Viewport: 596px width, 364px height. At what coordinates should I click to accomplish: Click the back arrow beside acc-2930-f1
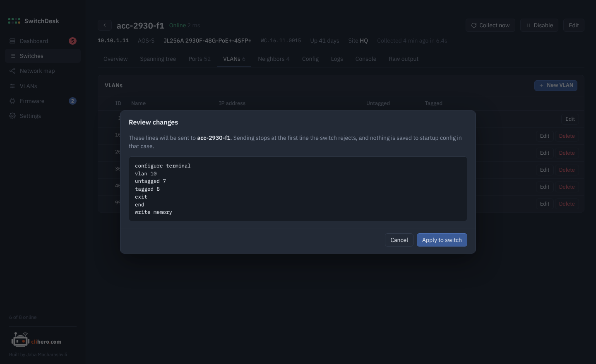pyautogui.click(x=105, y=25)
